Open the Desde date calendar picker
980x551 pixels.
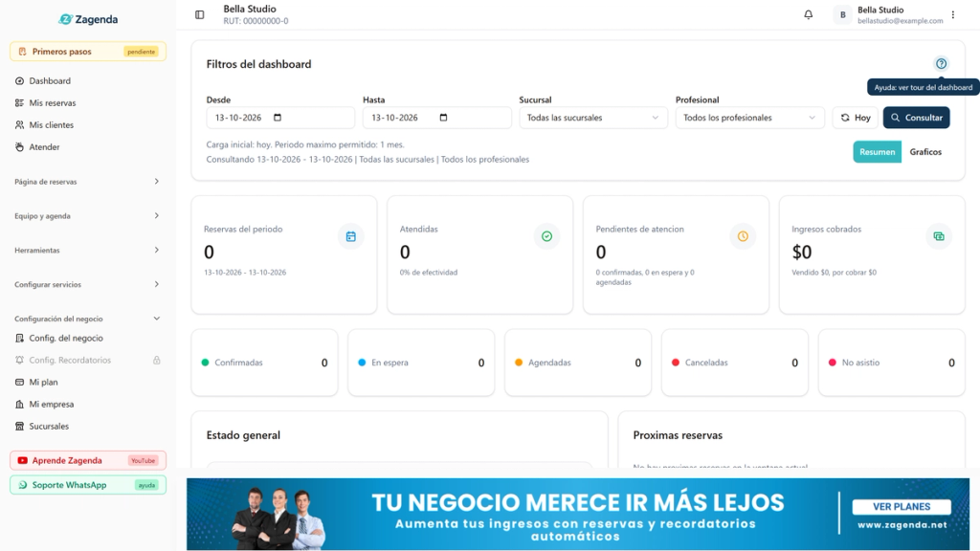pos(278,118)
